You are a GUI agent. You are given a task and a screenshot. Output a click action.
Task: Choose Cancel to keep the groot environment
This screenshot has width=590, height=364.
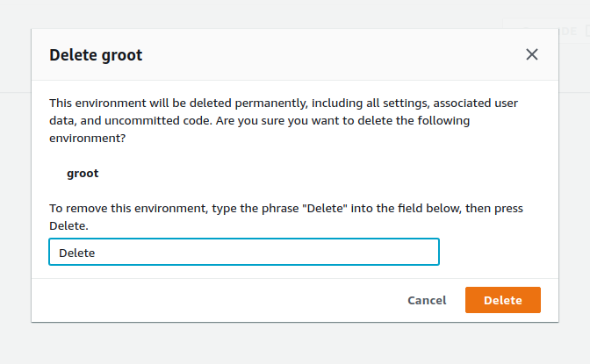(427, 300)
